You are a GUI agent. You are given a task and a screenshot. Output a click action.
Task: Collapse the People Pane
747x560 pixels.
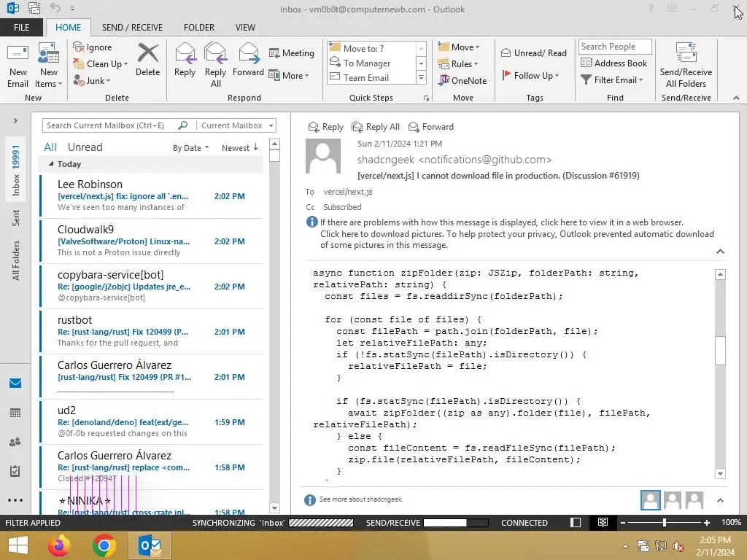pos(720,500)
